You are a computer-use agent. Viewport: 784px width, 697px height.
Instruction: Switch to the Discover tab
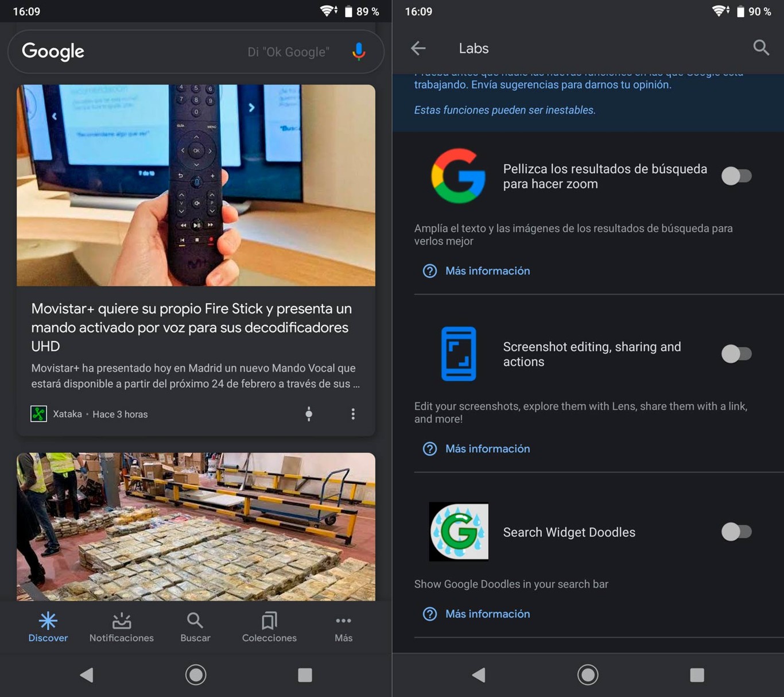click(x=48, y=627)
